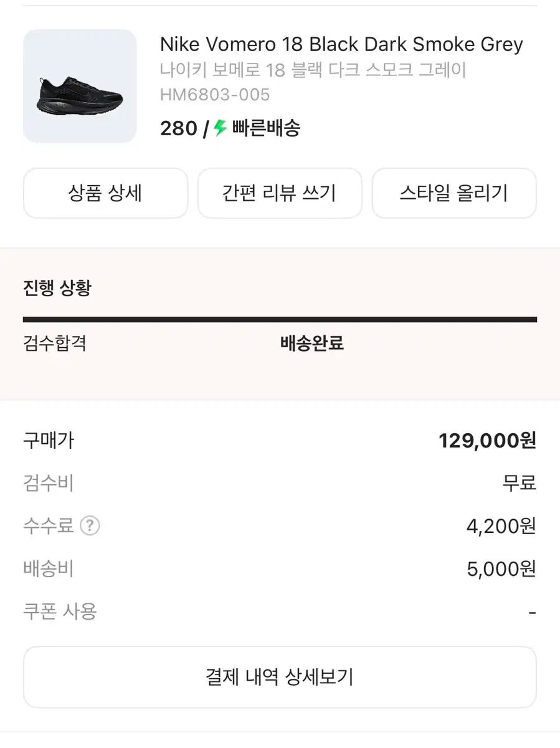This screenshot has height=748, width=560.
Task: Tap the 4,200원 fee amount
Action: point(501,527)
